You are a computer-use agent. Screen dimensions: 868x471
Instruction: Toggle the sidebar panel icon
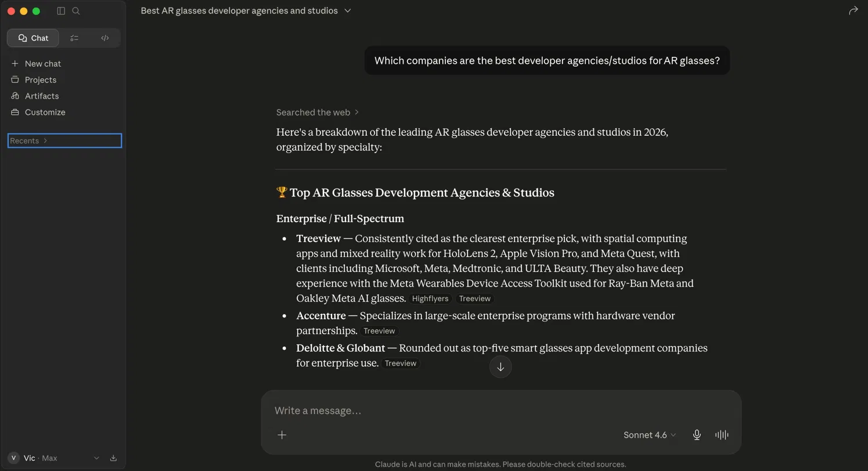coord(61,11)
